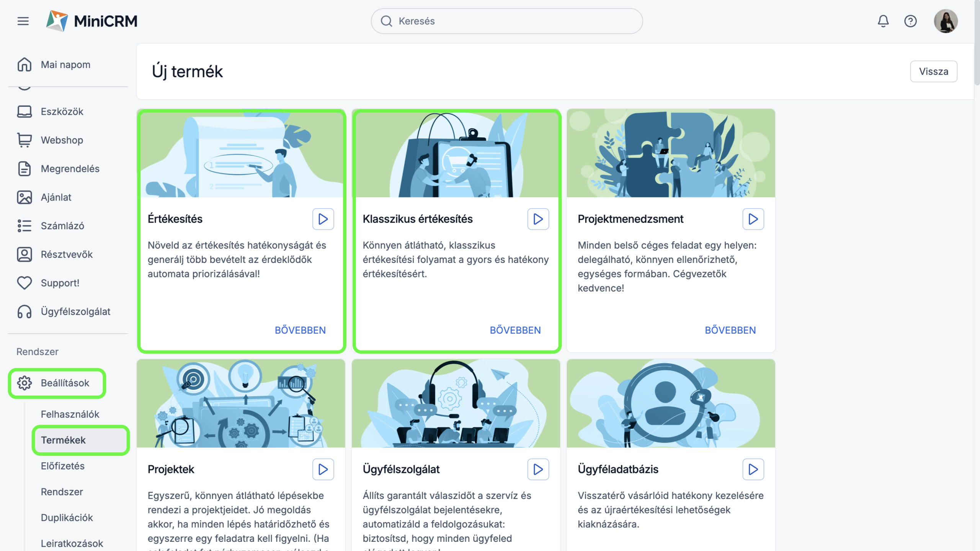Click the Projektek card illustration
This screenshot has height=551, width=980.
click(241, 403)
